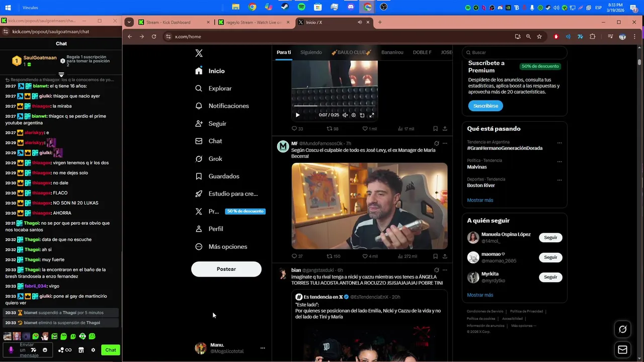The height and width of the screenshot is (362, 644).
Task: Open Spotify from the taskbar
Action: pos(301,7)
